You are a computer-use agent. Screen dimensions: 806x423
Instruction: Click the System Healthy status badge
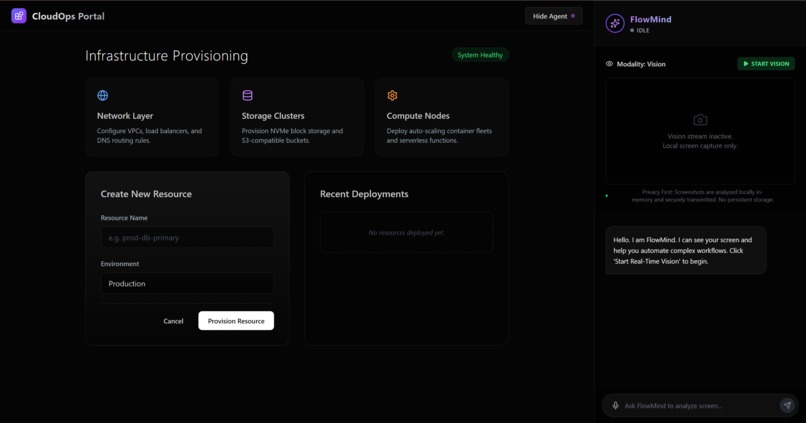click(480, 55)
